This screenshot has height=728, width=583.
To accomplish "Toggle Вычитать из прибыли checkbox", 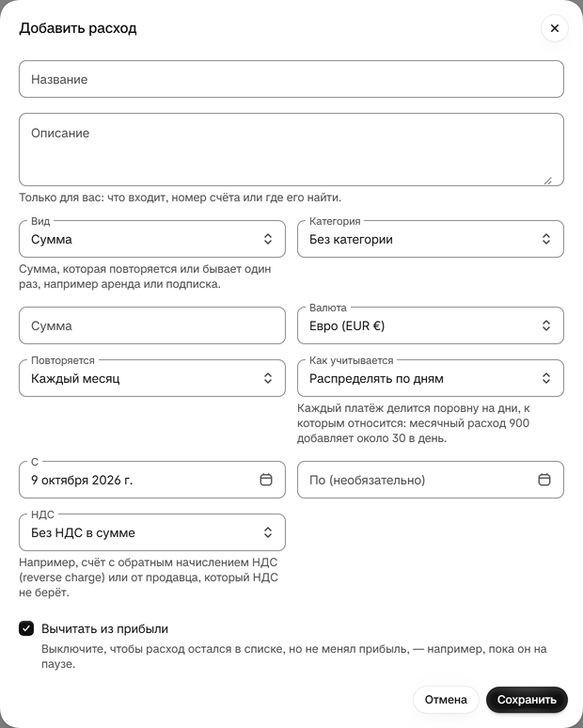I will coord(26,628).
